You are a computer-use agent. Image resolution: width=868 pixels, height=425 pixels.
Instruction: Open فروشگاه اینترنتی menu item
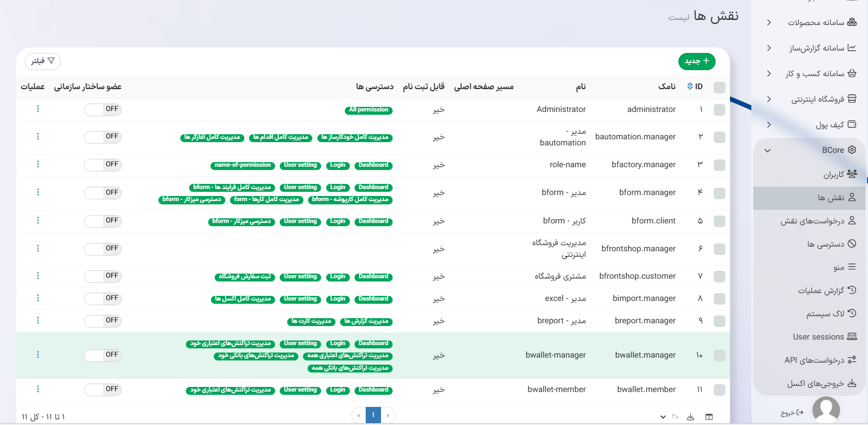coord(810,99)
